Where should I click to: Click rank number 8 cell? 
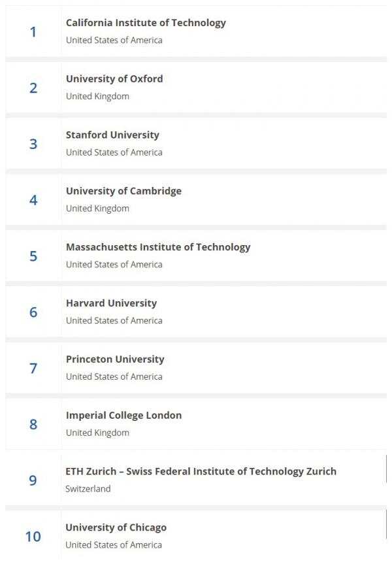click(x=33, y=425)
